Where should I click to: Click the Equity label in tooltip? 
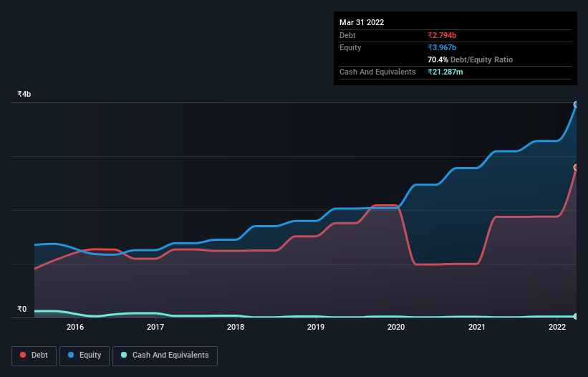[350, 47]
